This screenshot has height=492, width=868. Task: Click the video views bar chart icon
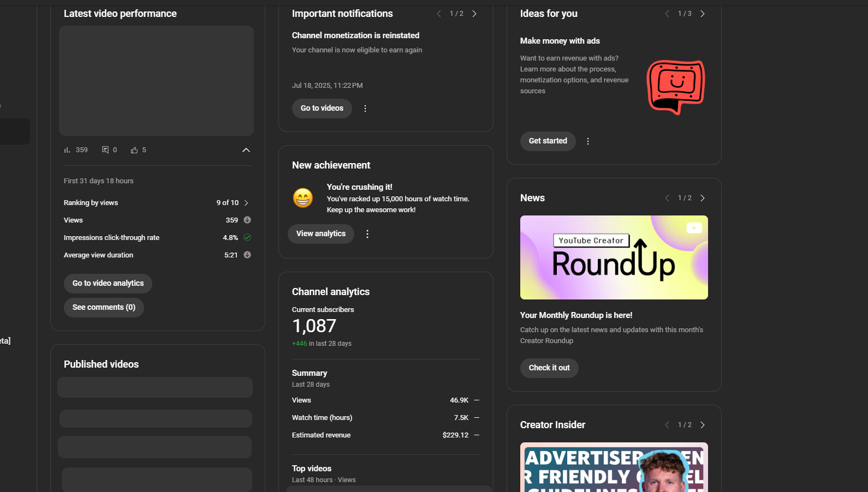click(67, 150)
